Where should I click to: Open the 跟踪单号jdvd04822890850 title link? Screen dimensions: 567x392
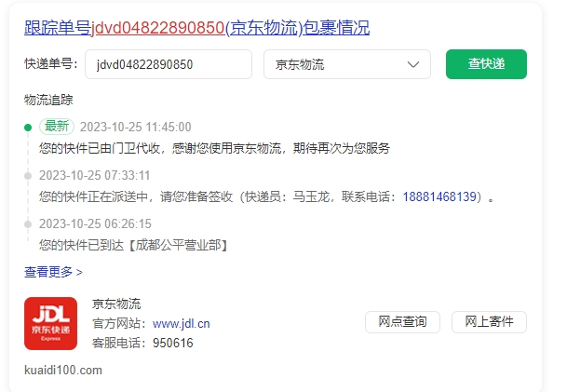[x=197, y=28]
